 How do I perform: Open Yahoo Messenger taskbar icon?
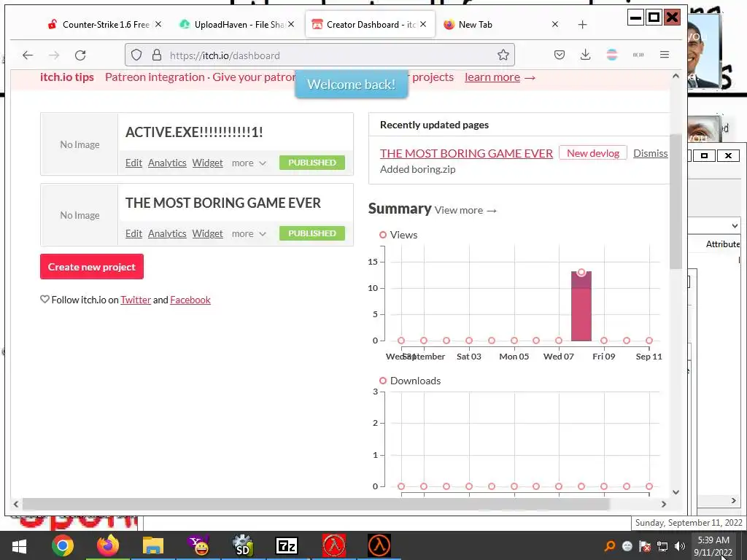(x=198, y=545)
